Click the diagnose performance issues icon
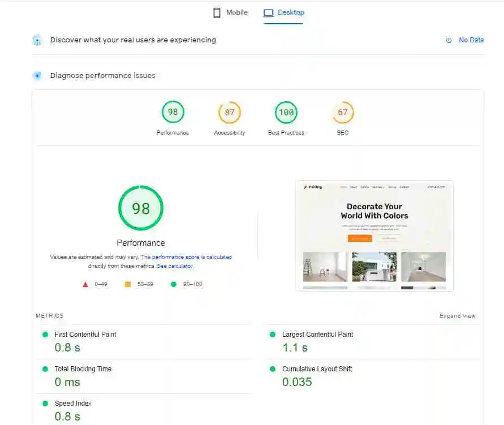Image resolution: width=504 pixels, height=425 pixels. tap(37, 75)
